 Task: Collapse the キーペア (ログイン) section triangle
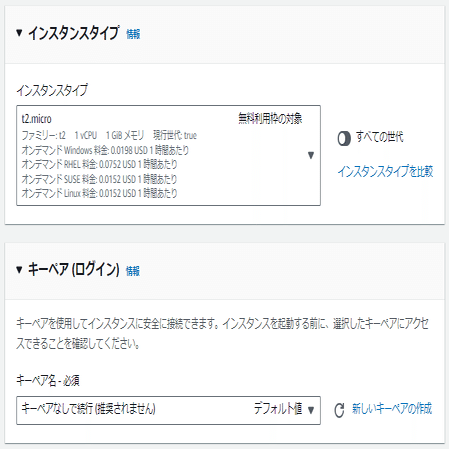pos(19,269)
